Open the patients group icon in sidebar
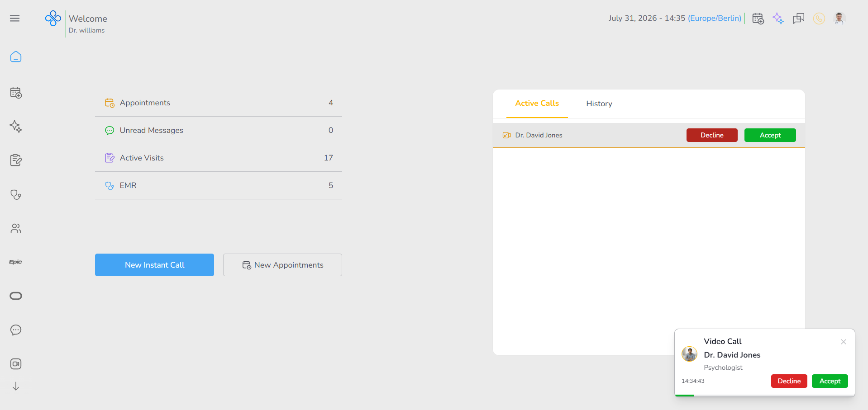868x410 pixels. tap(16, 228)
